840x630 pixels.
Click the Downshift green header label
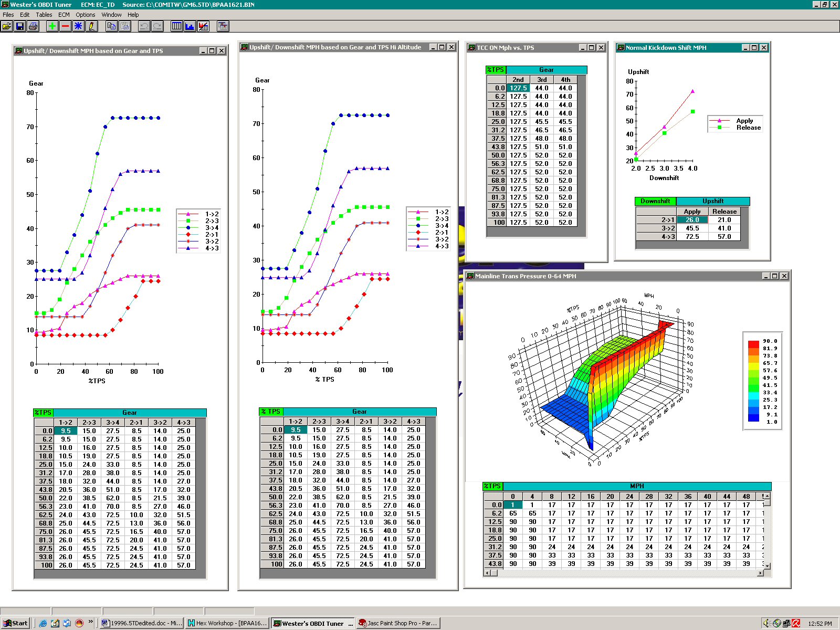pos(655,201)
